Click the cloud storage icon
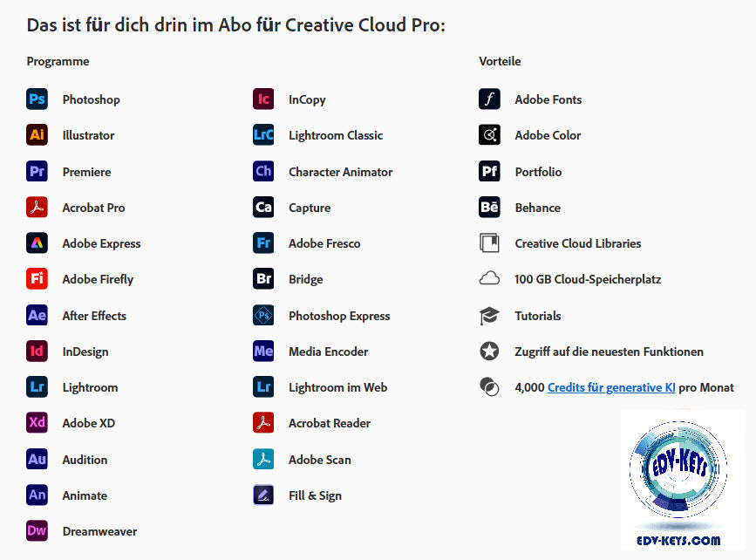The width and height of the screenshot is (756, 560). 489,279
